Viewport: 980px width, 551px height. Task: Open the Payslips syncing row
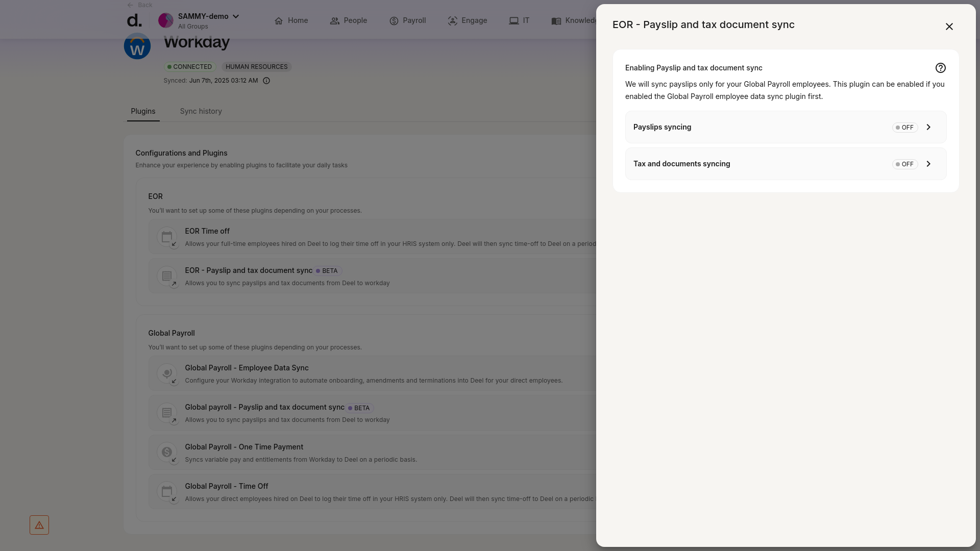click(786, 127)
